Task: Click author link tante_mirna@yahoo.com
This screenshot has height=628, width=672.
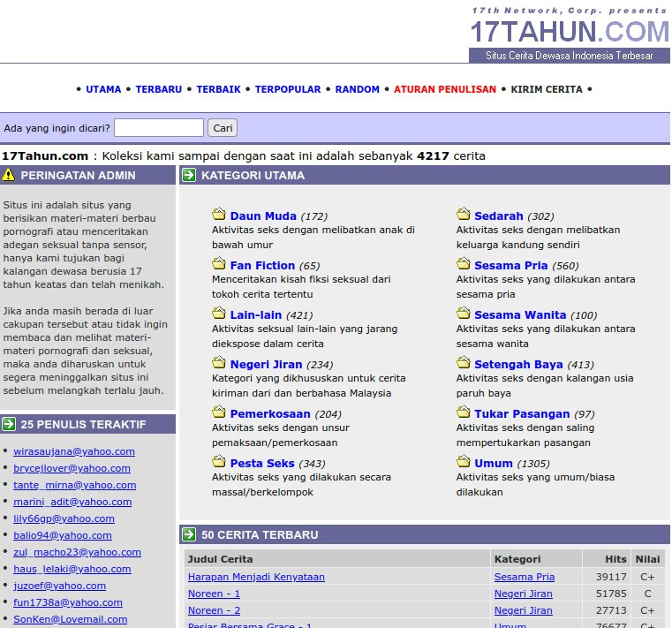Action: coord(74,485)
